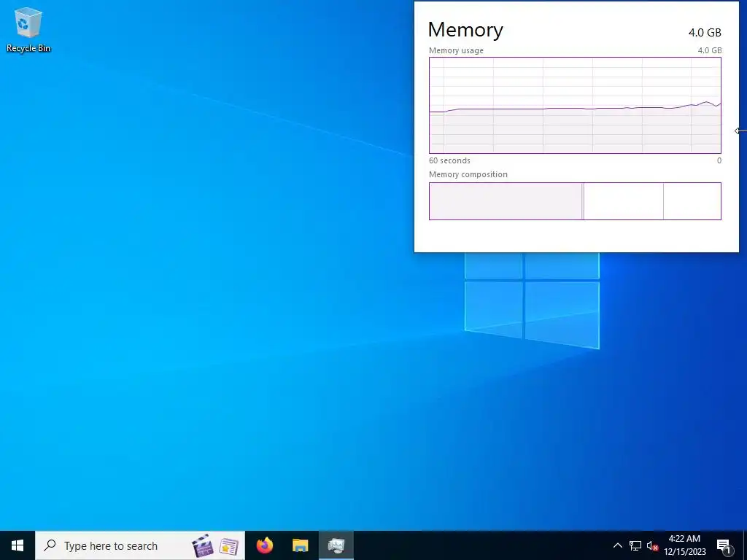This screenshot has width=747, height=560.
Task: Click the Memory usage graph
Action: tap(575, 105)
